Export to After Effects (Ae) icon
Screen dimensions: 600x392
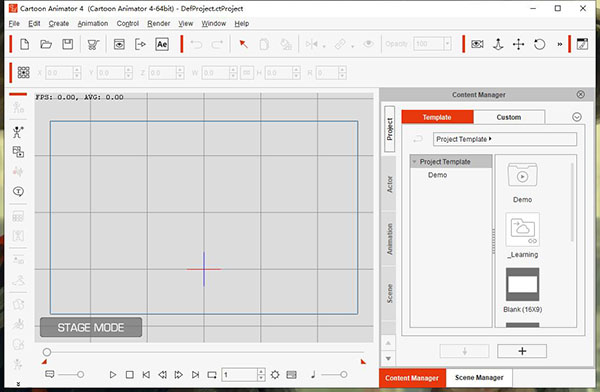162,44
